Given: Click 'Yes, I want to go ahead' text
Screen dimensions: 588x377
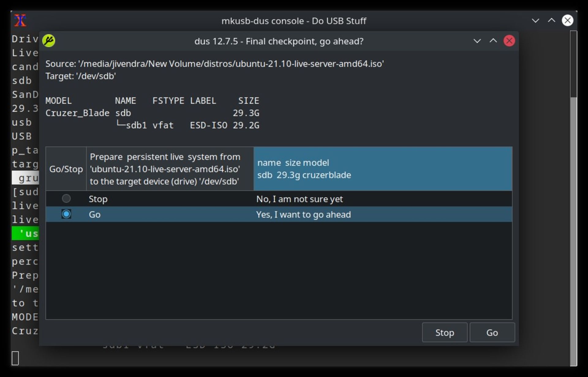Looking at the screenshot, I should coord(303,215).
